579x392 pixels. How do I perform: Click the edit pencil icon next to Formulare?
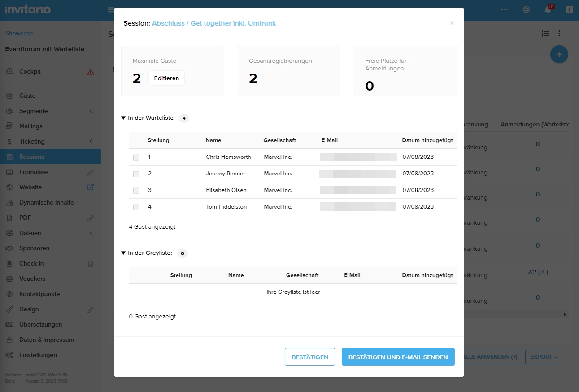click(91, 172)
